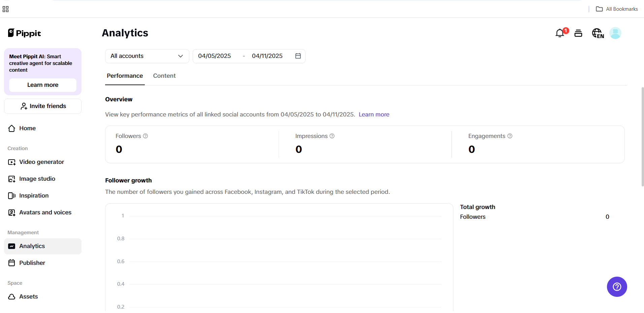644x313 pixels.
Task: Select the Performance tab
Action: coord(125,76)
